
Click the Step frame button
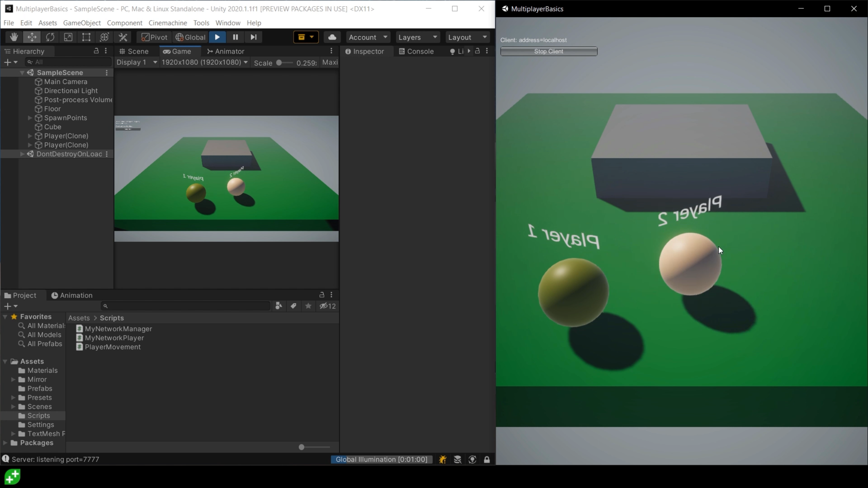(x=254, y=37)
